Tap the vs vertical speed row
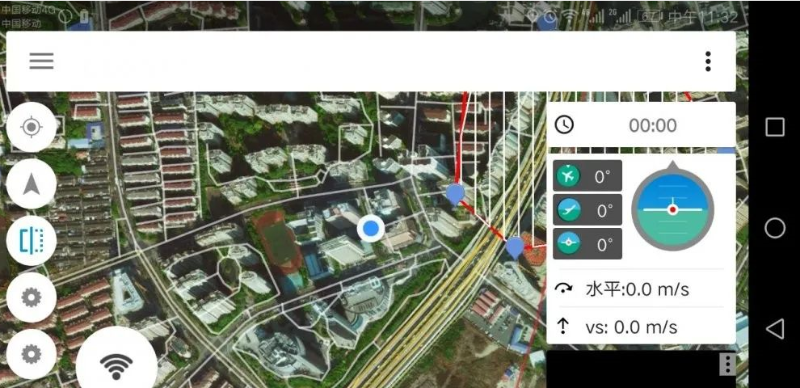The height and width of the screenshot is (388, 800). tap(641, 326)
